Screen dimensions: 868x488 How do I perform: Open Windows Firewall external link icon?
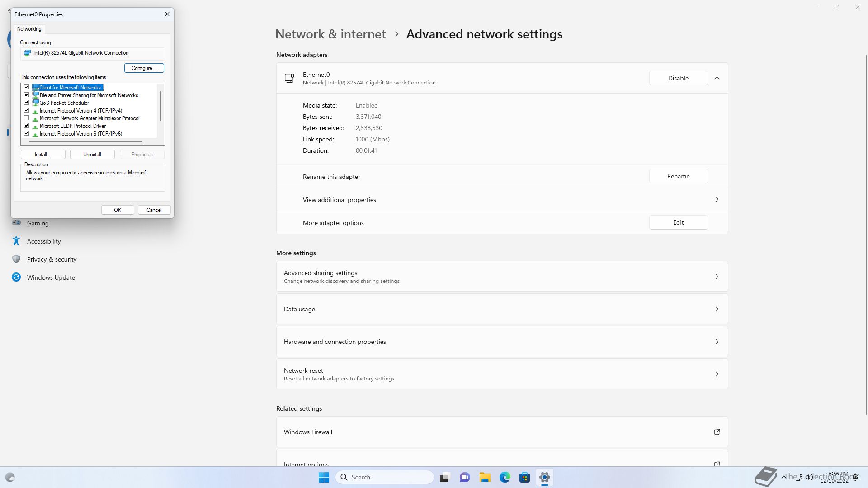click(717, 432)
